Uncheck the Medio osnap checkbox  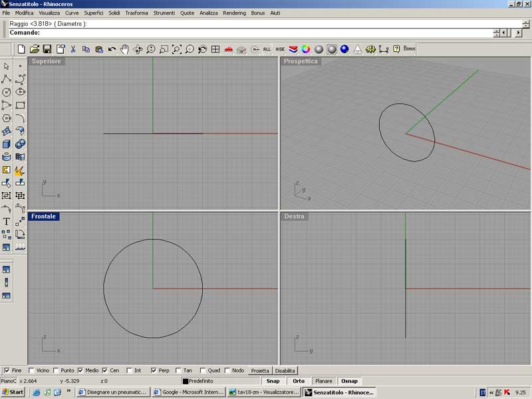(x=80, y=370)
